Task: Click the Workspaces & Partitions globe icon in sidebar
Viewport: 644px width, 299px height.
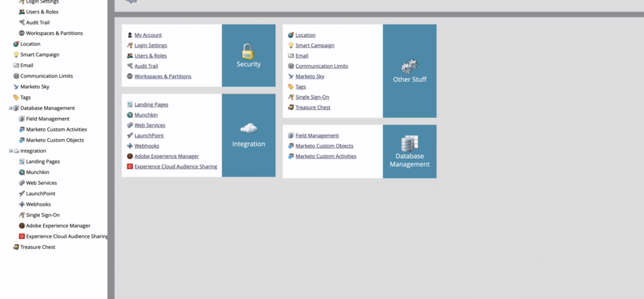Action: pos(22,34)
